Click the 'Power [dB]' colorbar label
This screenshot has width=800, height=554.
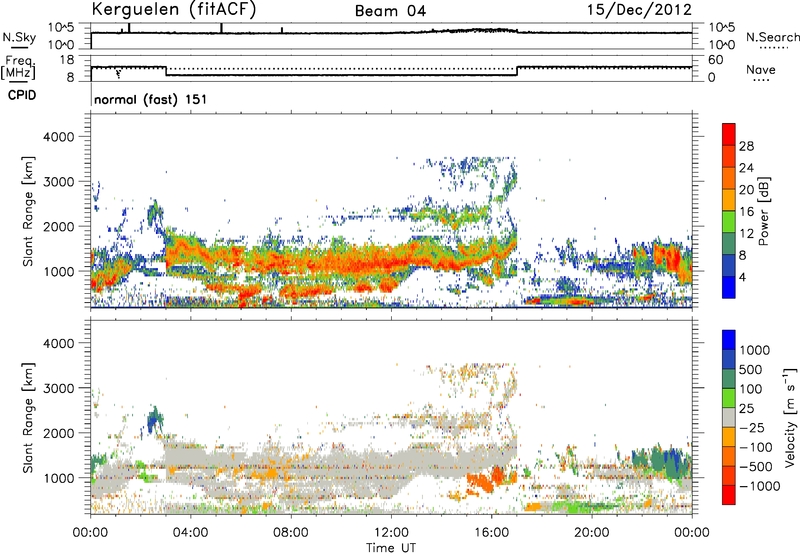[x=763, y=211]
